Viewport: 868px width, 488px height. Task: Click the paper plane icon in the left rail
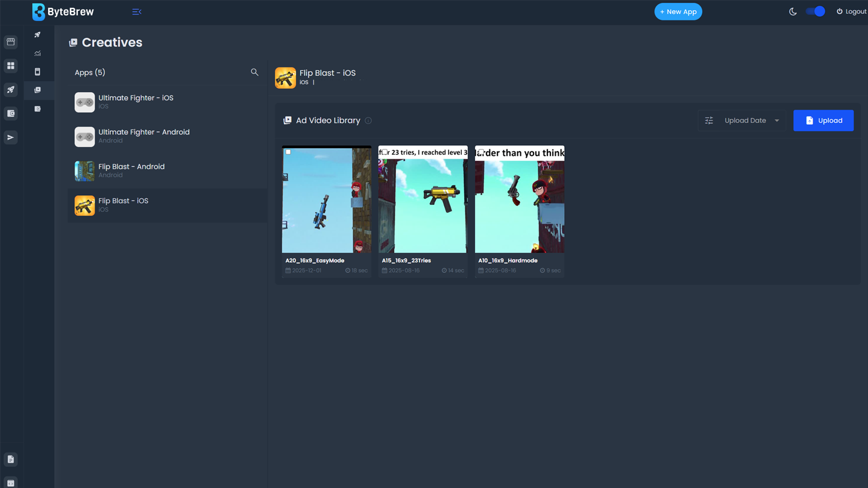[11, 137]
